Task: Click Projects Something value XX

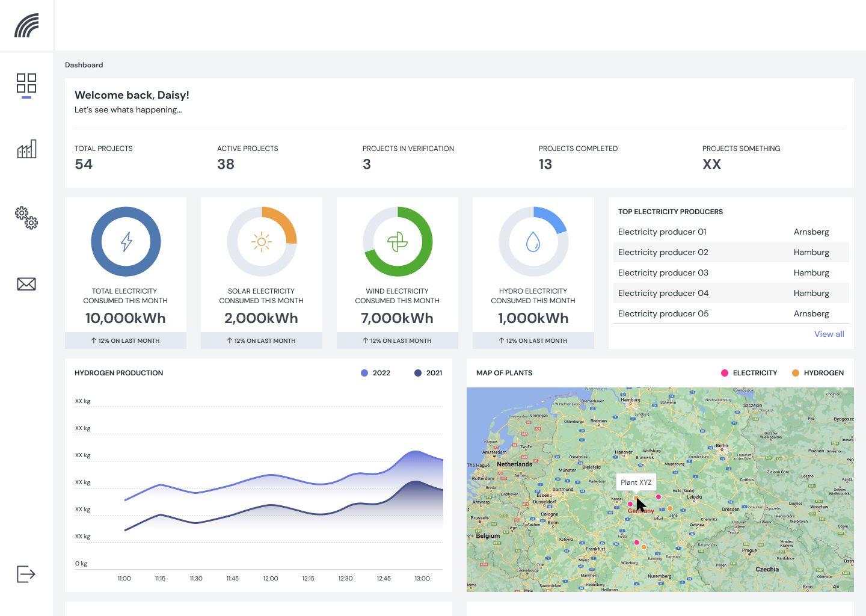Action: (x=711, y=164)
